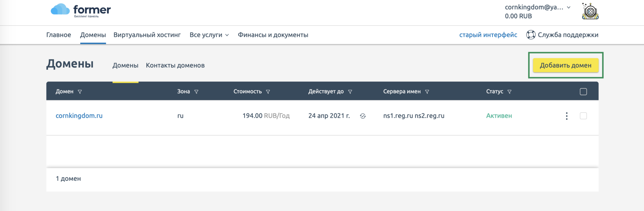Viewport: 644px width, 211px height.
Task: Click the filter icon next to Зона
Action: [196, 92]
